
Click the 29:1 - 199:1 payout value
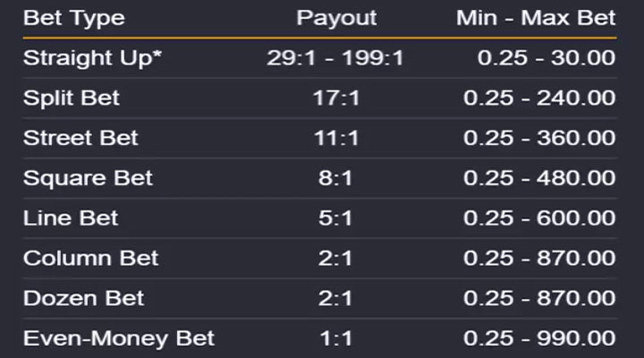coord(337,58)
